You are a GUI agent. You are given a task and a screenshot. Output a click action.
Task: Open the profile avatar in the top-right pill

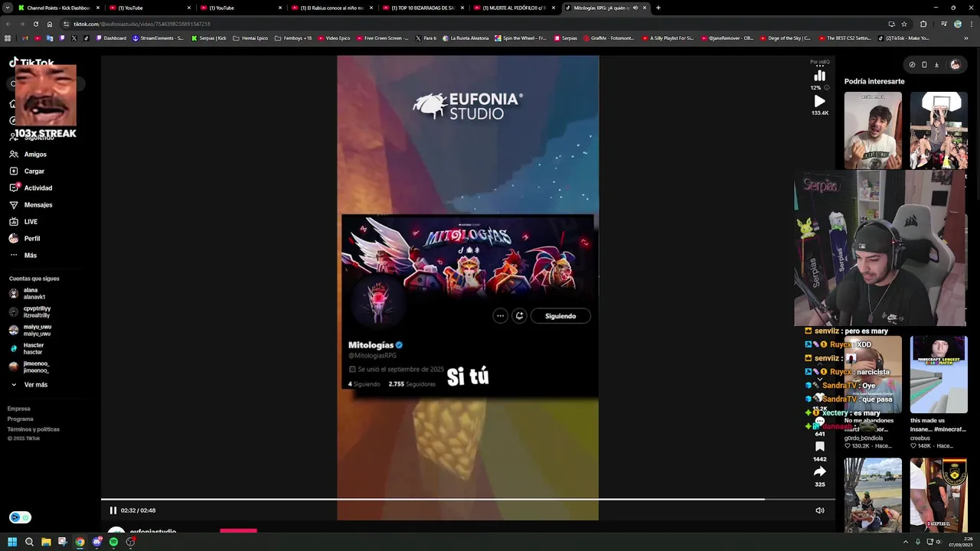click(955, 65)
